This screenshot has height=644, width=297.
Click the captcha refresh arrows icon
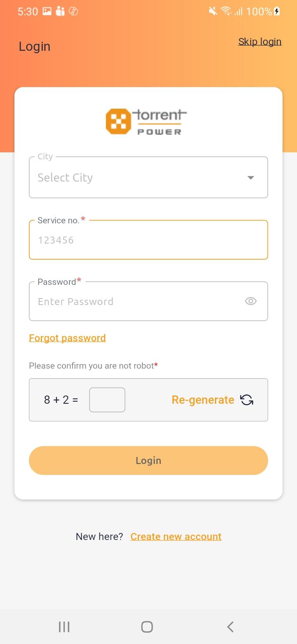click(247, 400)
